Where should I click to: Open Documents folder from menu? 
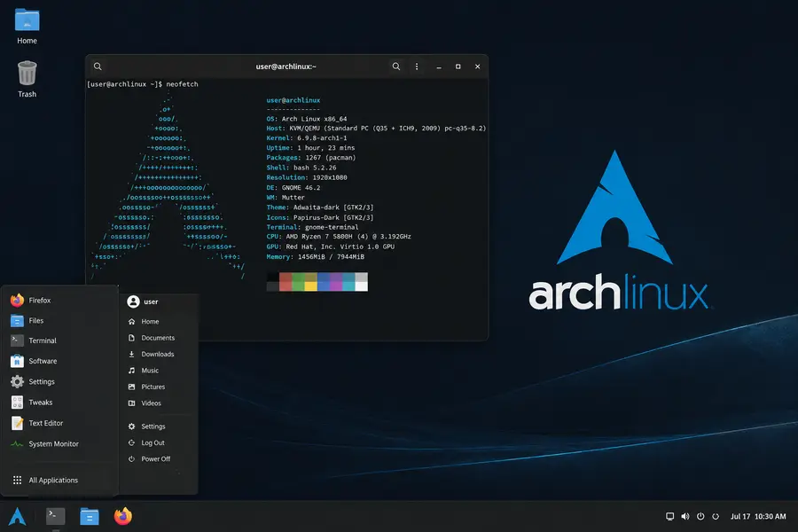point(159,338)
